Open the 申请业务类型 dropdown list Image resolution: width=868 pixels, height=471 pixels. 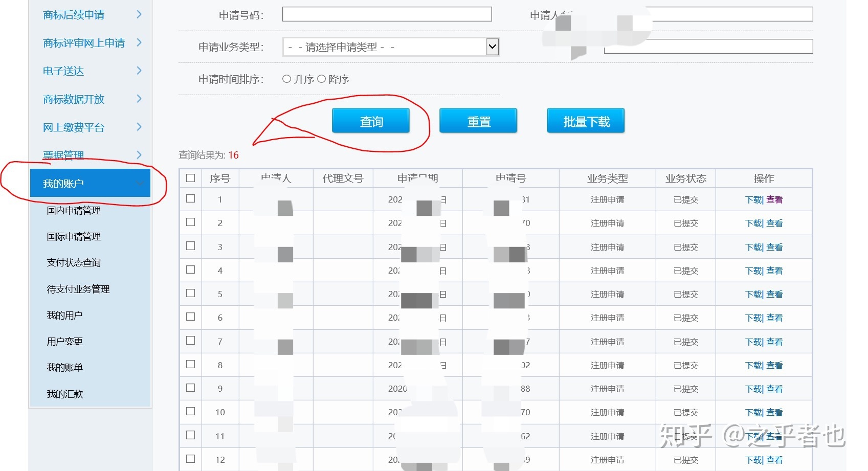tap(492, 47)
